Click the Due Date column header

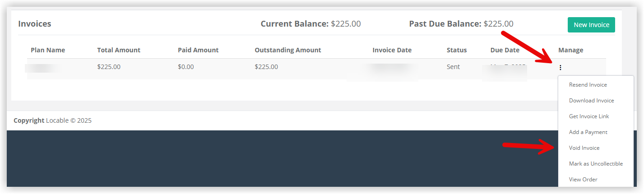click(505, 50)
